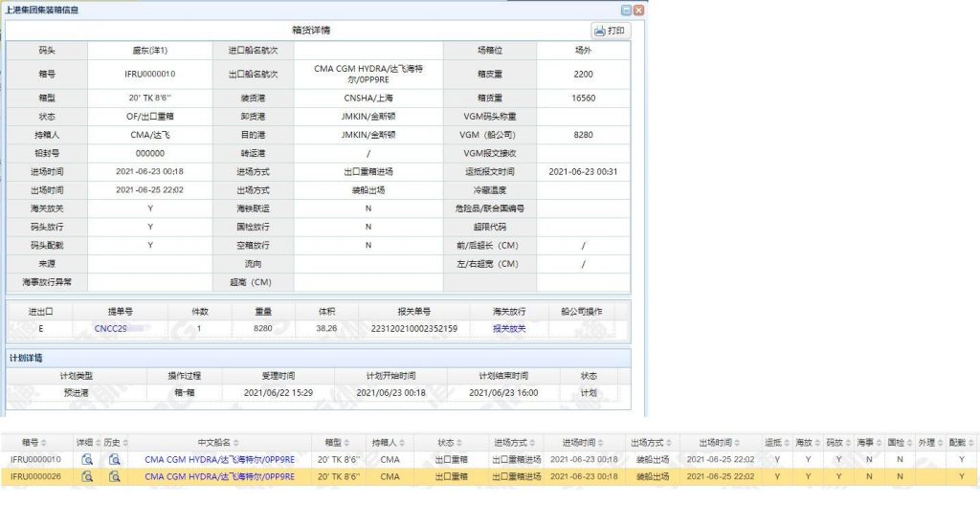Image resolution: width=980 pixels, height=526 pixels.
Task: Expand the 箱号 column header sort arrow
Action: [42, 444]
